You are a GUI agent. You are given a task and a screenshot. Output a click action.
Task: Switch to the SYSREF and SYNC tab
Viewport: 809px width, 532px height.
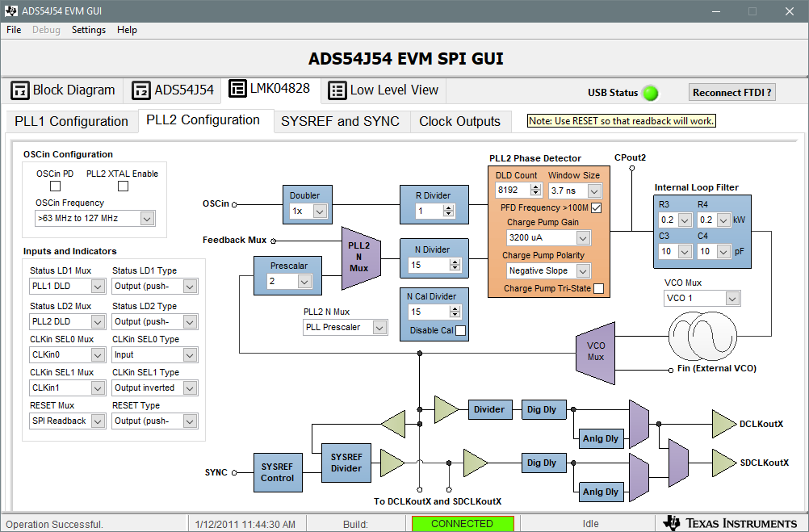[x=339, y=121]
